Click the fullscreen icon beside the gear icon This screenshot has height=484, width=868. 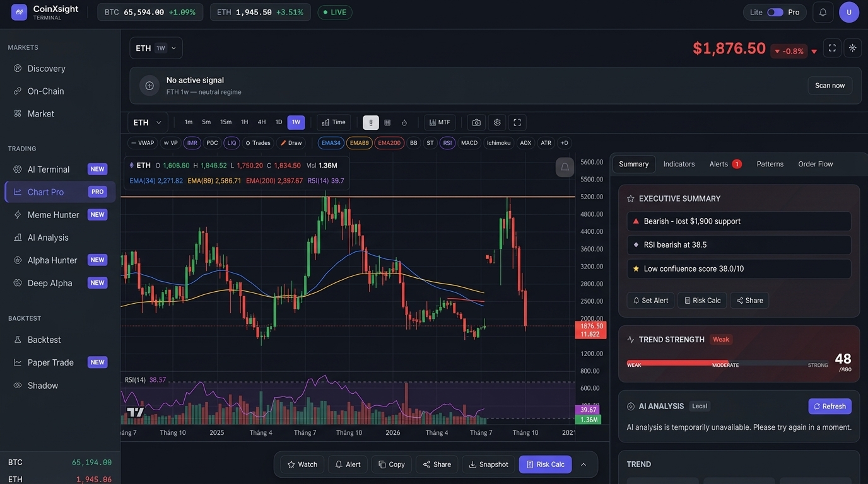517,122
